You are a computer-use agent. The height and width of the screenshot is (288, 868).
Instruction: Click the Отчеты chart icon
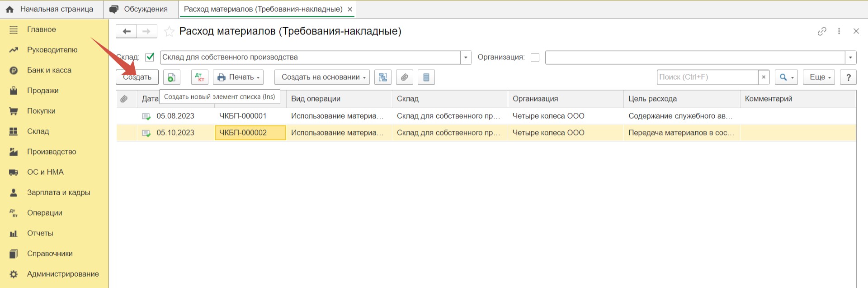[14, 234]
